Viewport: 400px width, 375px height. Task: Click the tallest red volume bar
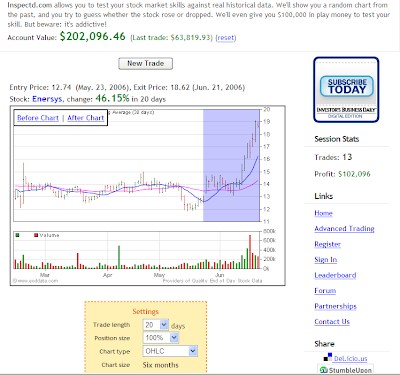coord(250,252)
